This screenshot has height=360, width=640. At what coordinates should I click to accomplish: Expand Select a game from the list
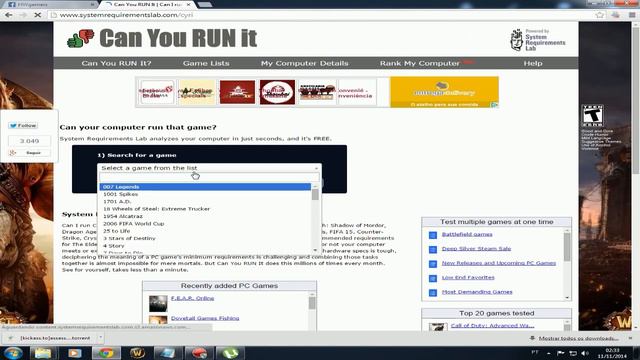coord(209,168)
